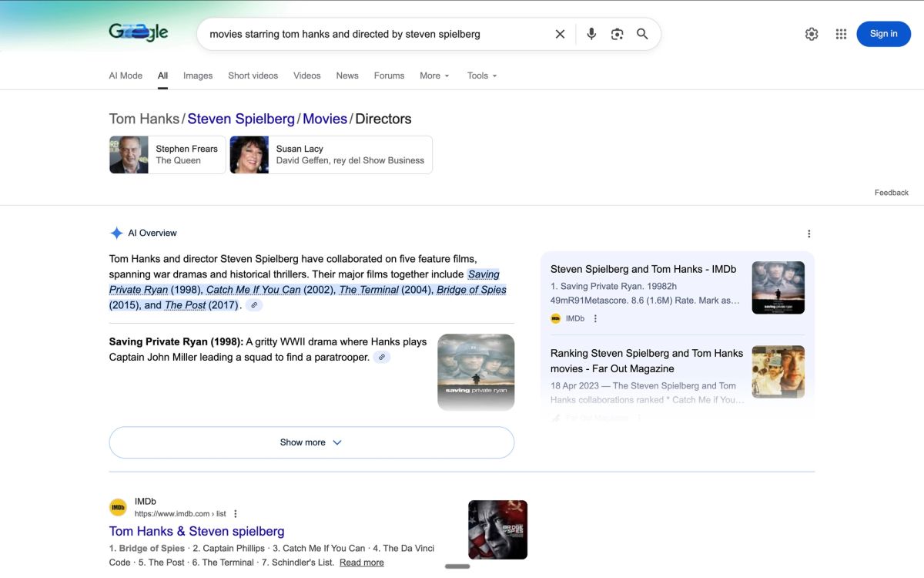Click source link chip after paratrooper sentence
924x578 pixels.
pos(382,358)
